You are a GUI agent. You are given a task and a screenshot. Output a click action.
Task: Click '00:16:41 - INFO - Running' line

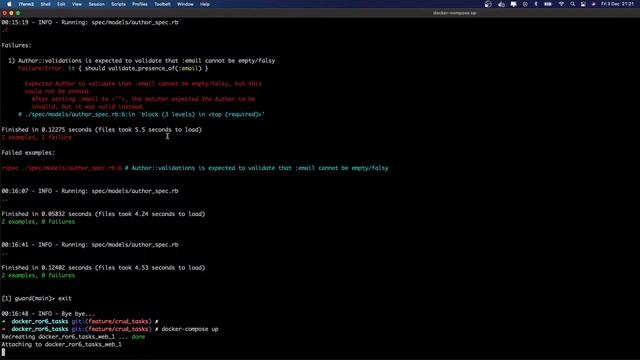pyautogui.click(x=90, y=244)
